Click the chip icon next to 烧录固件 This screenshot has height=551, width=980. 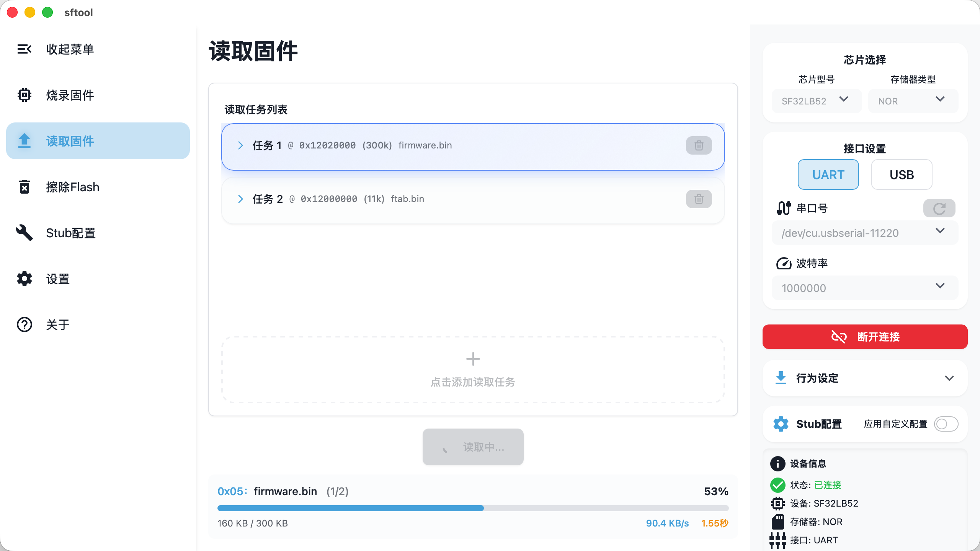[24, 95]
